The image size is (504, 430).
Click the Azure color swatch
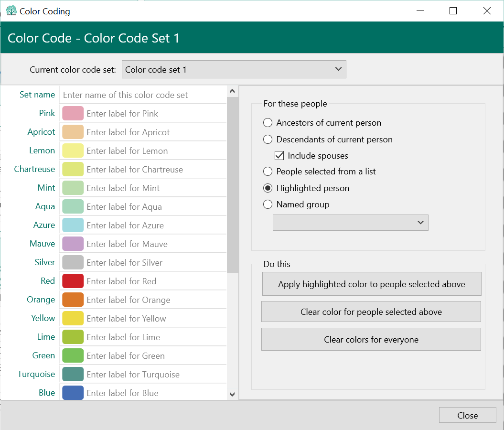73,226
